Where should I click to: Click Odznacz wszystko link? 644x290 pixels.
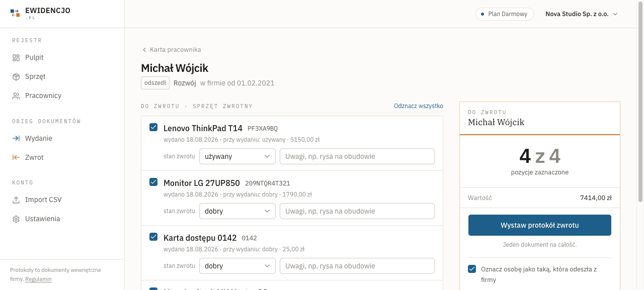(x=419, y=106)
